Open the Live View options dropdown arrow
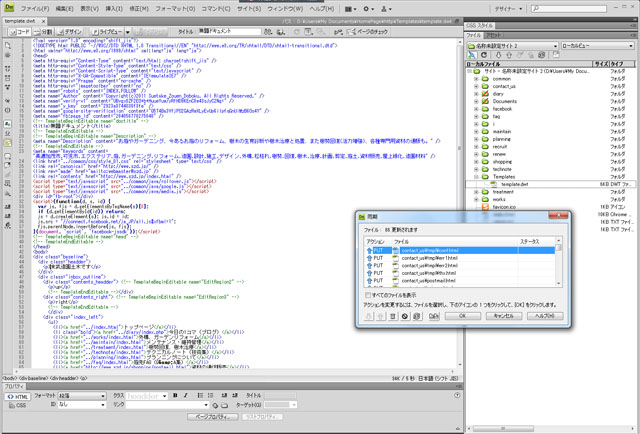This screenshot has width=640, height=434. coord(128,31)
